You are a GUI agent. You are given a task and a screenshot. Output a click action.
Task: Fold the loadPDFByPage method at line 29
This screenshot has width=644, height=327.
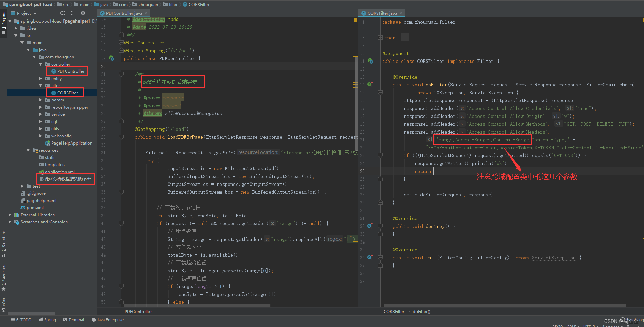pos(121,137)
